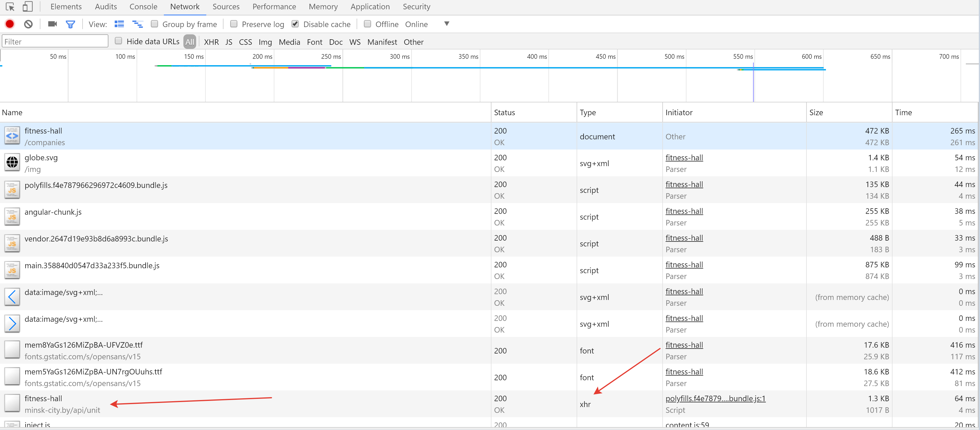This screenshot has height=430, width=980.
Task: Click the main bundle JS file icon
Action: tap(12, 270)
